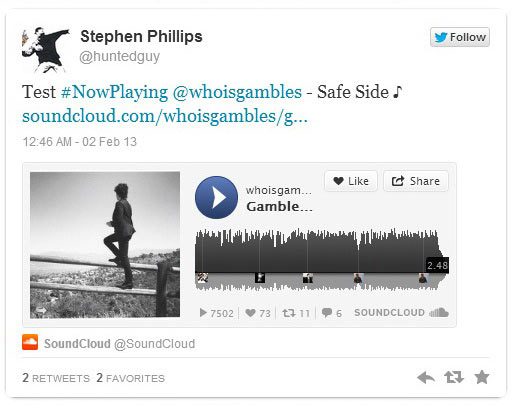Retweet using the bottom retweet icon
Viewport: 516px width, 405px height.
coord(454,377)
